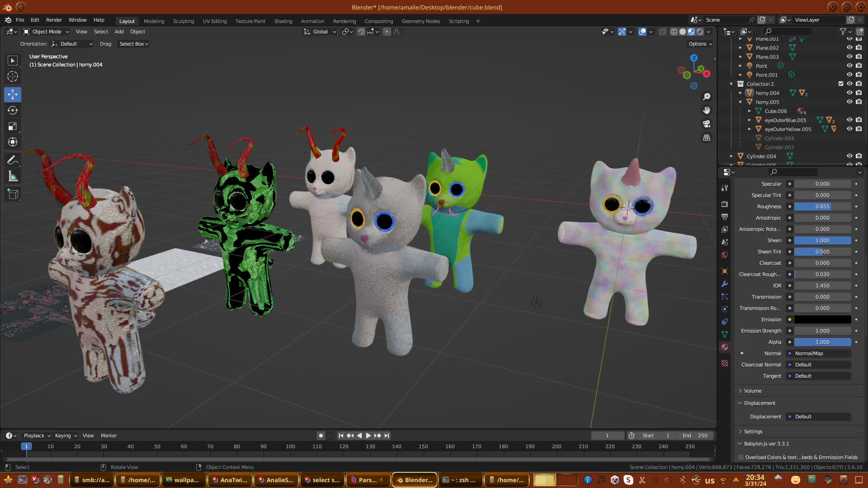Select the Measure tool
This screenshot has height=488, width=868.
13,177
